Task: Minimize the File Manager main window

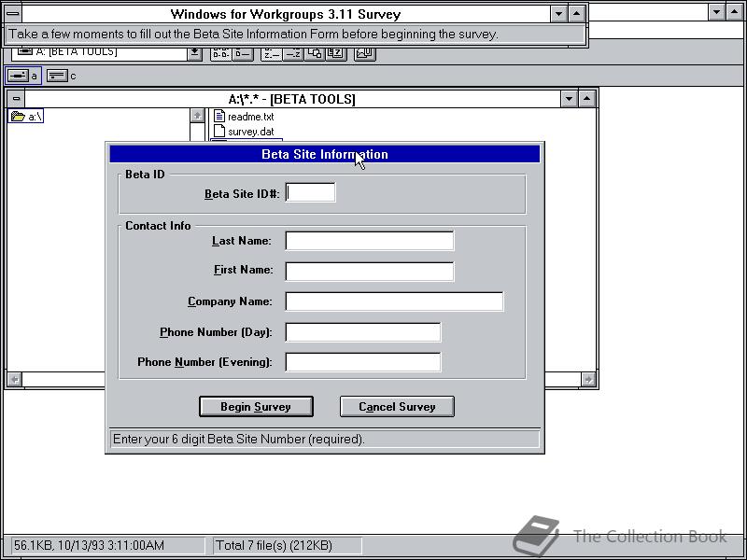Action: tap(716, 12)
